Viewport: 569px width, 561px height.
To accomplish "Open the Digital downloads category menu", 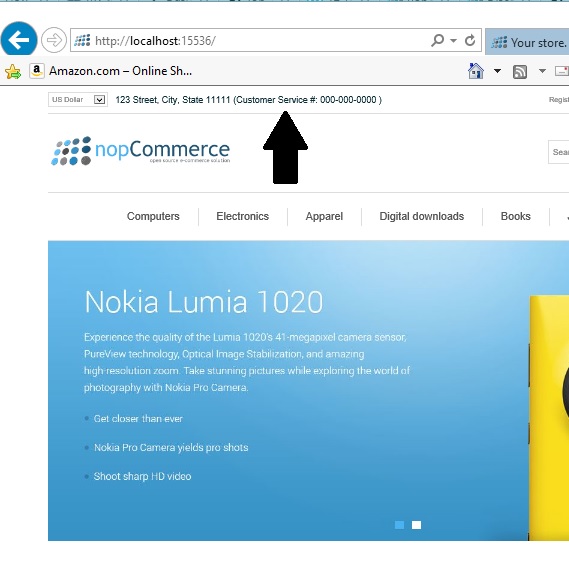I will [422, 216].
